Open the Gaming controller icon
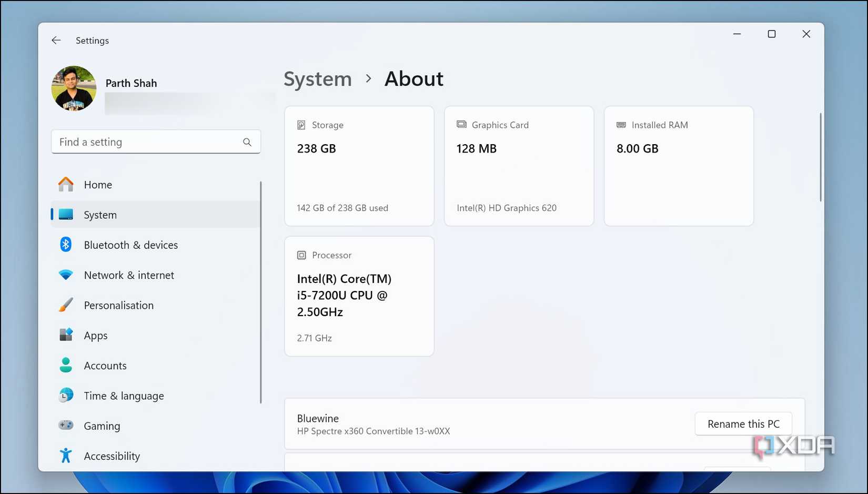Viewport: 868px width, 494px height. pyautogui.click(x=66, y=425)
